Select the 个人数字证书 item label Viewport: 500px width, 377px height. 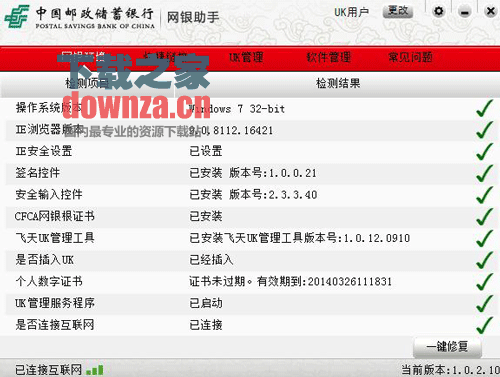[49, 281]
